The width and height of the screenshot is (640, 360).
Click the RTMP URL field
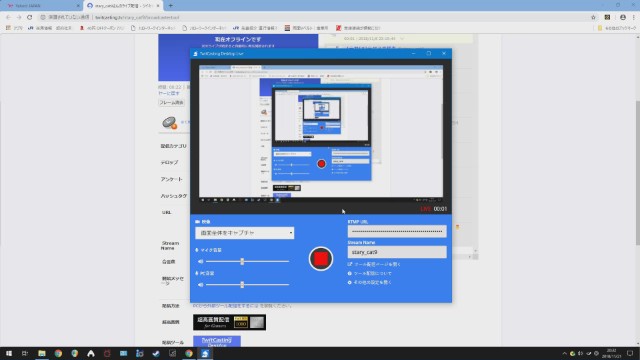397,231
